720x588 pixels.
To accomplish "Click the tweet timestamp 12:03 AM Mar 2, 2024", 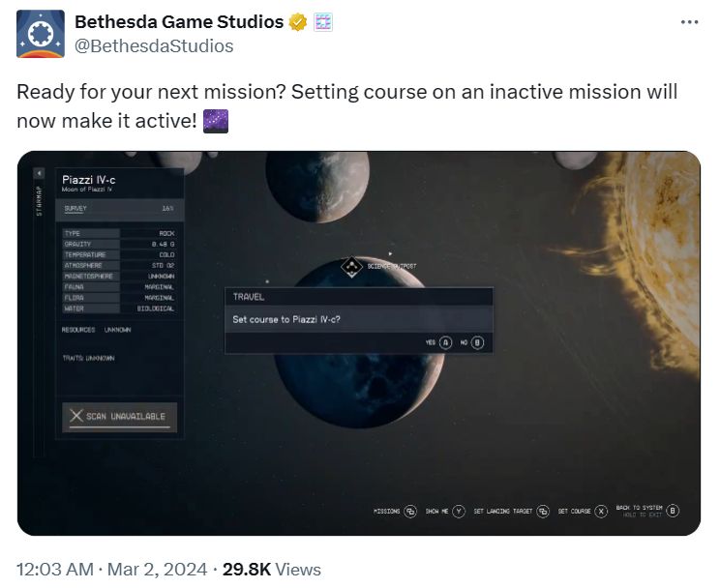I will [111, 570].
